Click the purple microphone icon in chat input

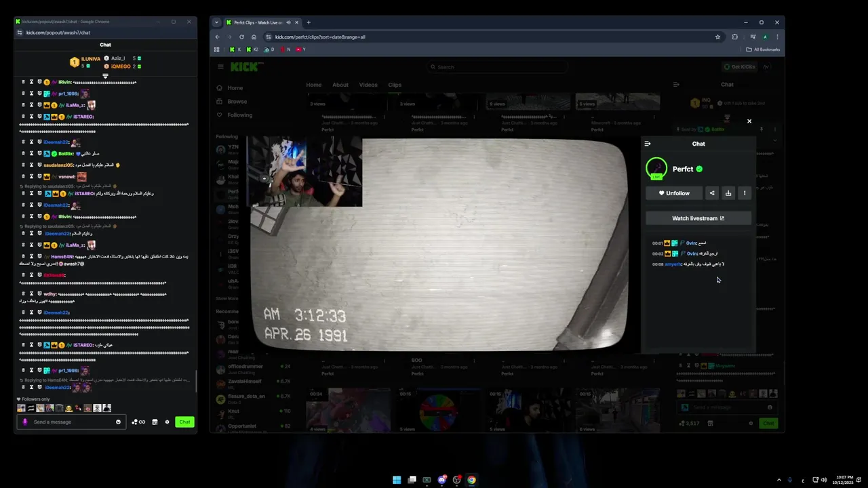(x=25, y=422)
